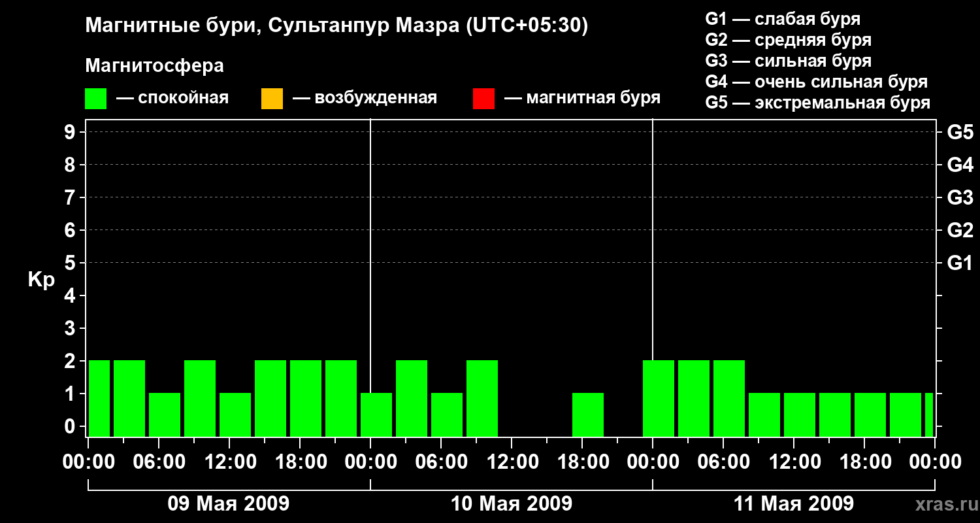Click the narrow last green bar on 11 May
Screen dimensions: 980x523
coord(929,414)
